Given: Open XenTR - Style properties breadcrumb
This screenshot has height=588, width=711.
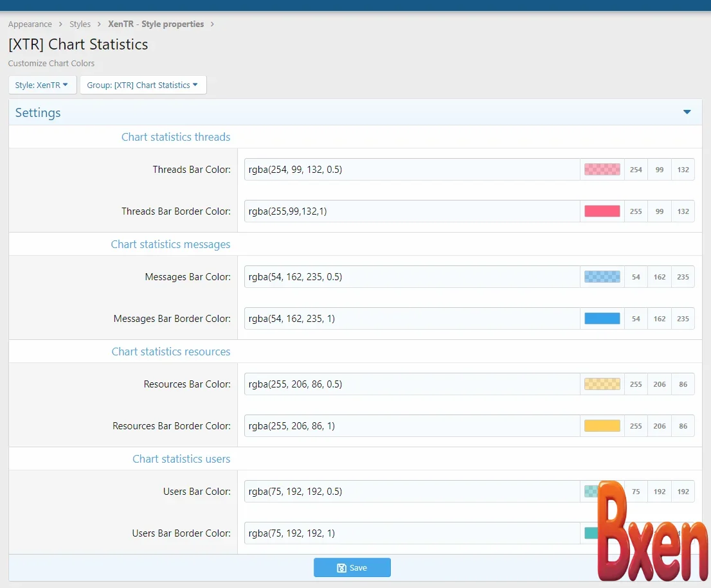Looking at the screenshot, I should coord(156,24).
